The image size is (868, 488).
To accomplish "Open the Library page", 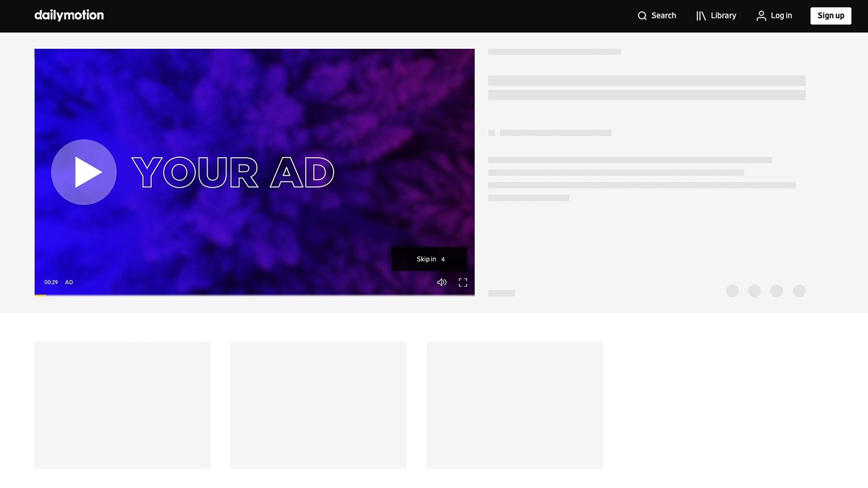I will pyautogui.click(x=716, y=16).
